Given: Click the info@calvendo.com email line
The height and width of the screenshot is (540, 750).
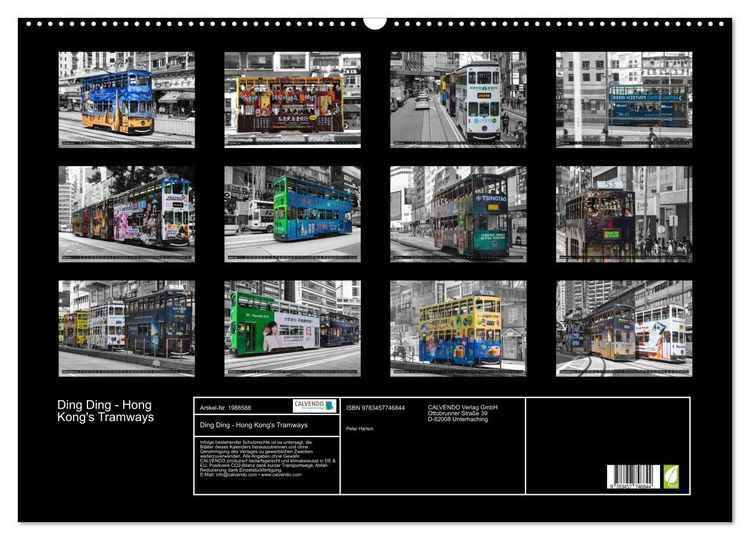Looking at the screenshot, I should (251, 474).
